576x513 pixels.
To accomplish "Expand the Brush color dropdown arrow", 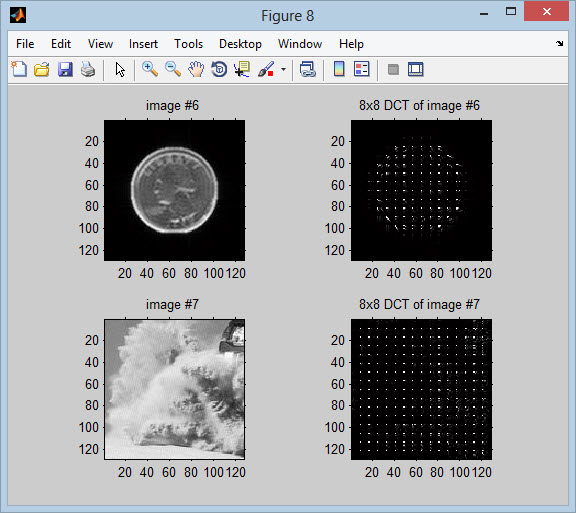I will [x=283, y=69].
